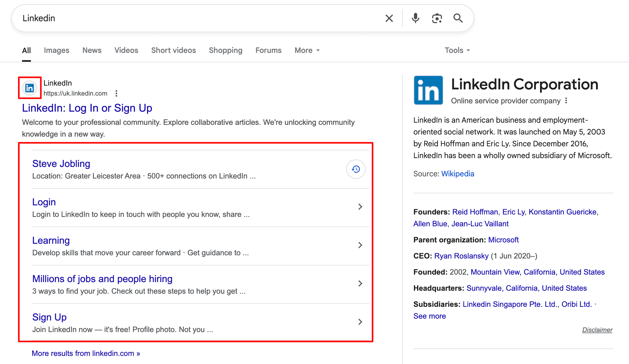Switch to the Short videos tab
Image resolution: width=629 pixels, height=364 pixels.
pos(174,50)
